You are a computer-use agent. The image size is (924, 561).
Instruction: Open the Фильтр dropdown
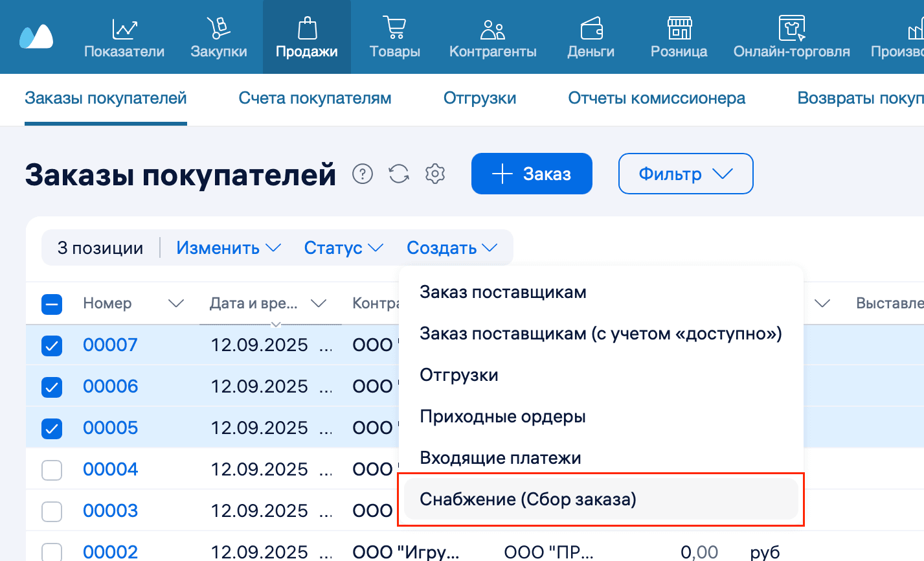click(x=686, y=174)
